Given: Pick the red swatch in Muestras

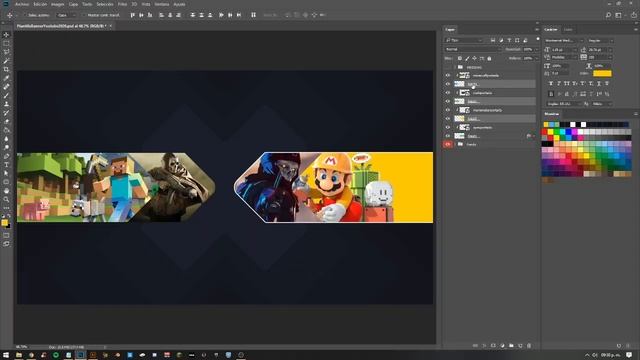Looking at the screenshot, I should coord(545,132).
